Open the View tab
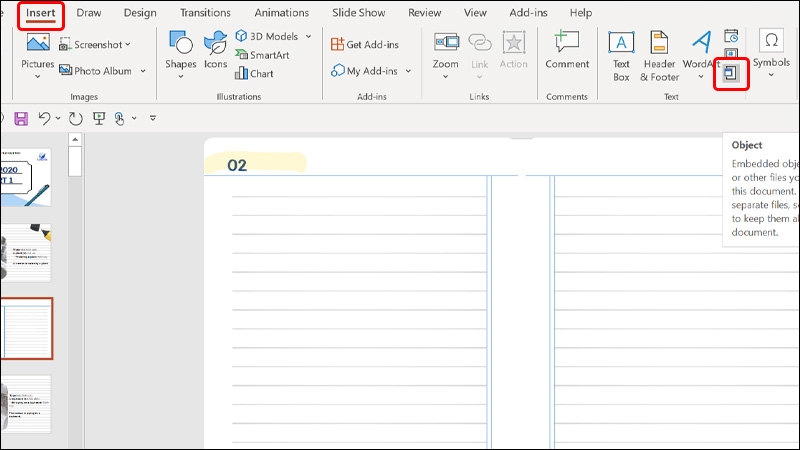This screenshot has height=450, width=800. 475,13
